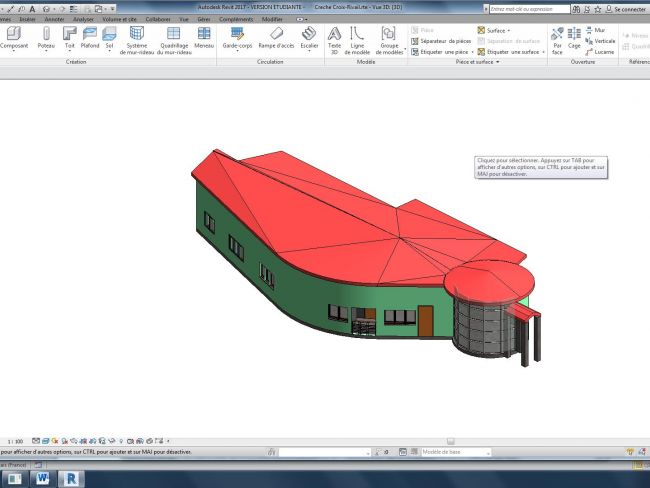The height and width of the screenshot is (488, 650).
Task: Open the Analyser ribbon tab
Action: (x=83, y=19)
